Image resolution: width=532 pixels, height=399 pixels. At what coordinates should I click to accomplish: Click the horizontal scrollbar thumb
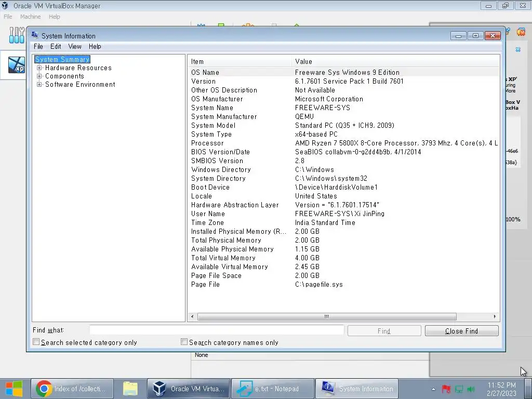click(x=327, y=316)
